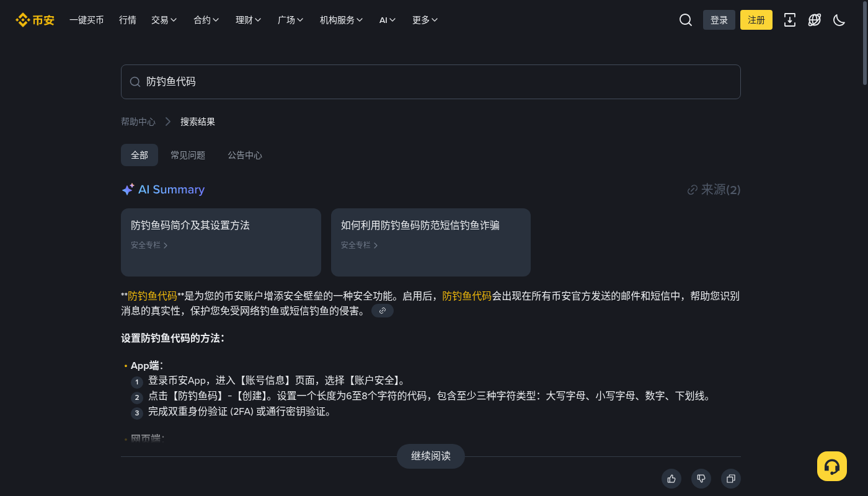Click 安全专栏 under 如何利用防钓鱼码 card
This screenshot has height=496, width=868.
click(360, 245)
